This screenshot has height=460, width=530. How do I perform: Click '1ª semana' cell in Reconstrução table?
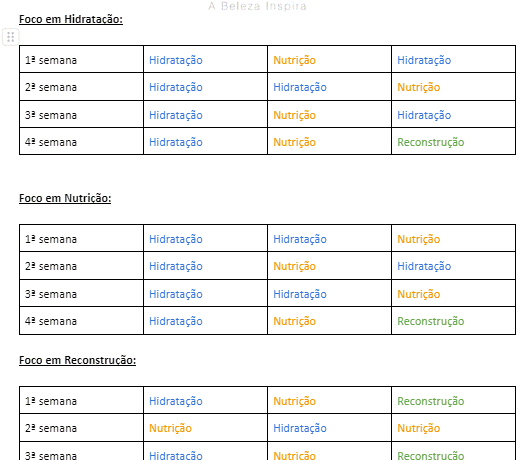pyautogui.click(x=81, y=400)
